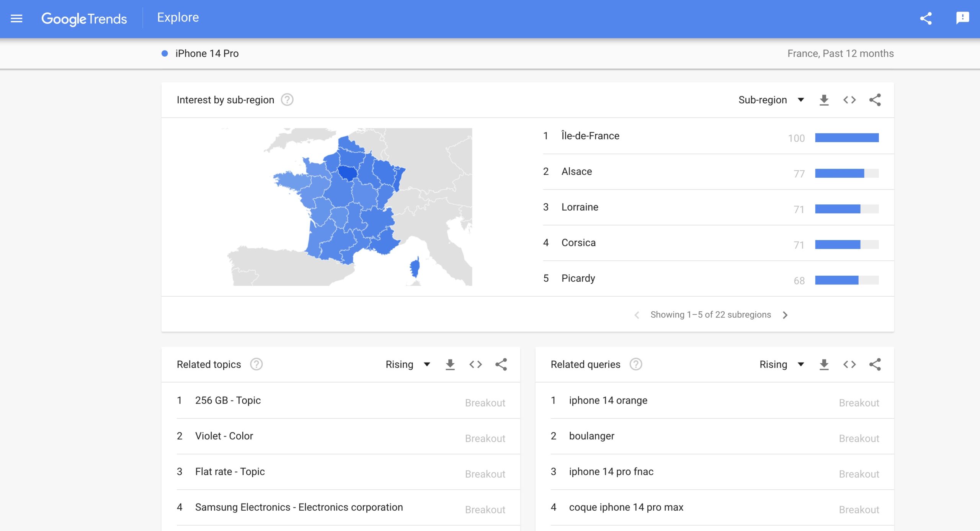Click the France, Past 12 months summary
Screen dimensions: 980x531
click(x=840, y=54)
